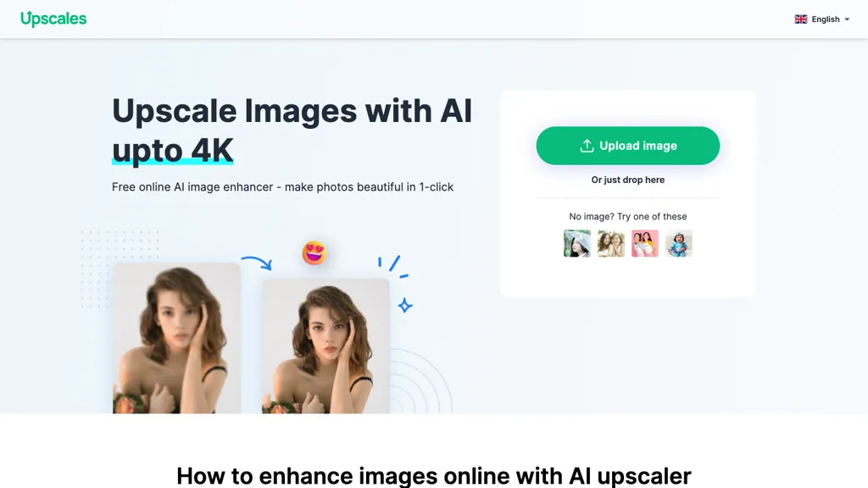Image resolution: width=868 pixels, height=488 pixels.
Task: Click the 'Or just drop here' text
Action: click(628, 180)
